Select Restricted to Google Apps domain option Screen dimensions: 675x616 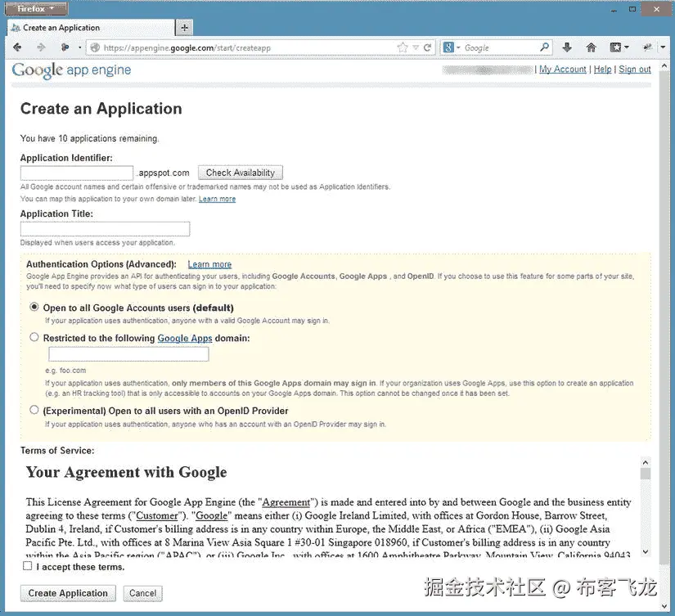[34, 337]
